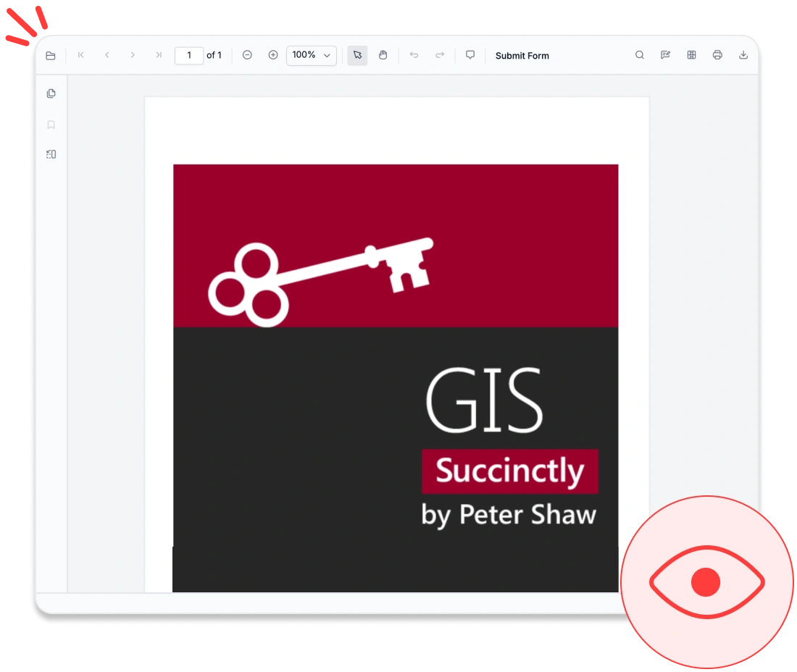The image size is (797, 672).
Task: Open the zoom percentage dropdown
Action: tap(311, 55)
